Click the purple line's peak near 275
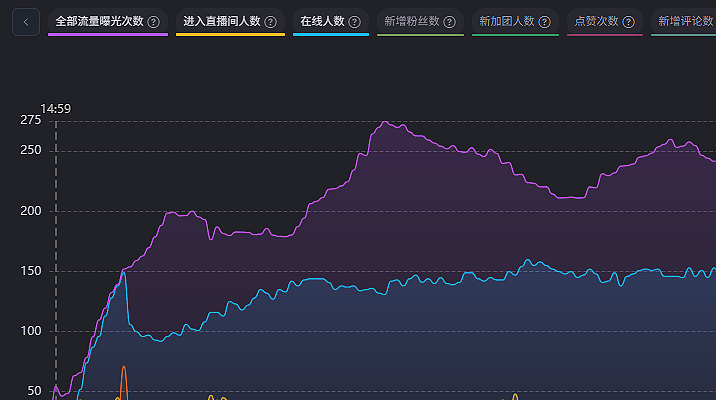The width and height of the screenshot is (716, 400). point(385,123)
